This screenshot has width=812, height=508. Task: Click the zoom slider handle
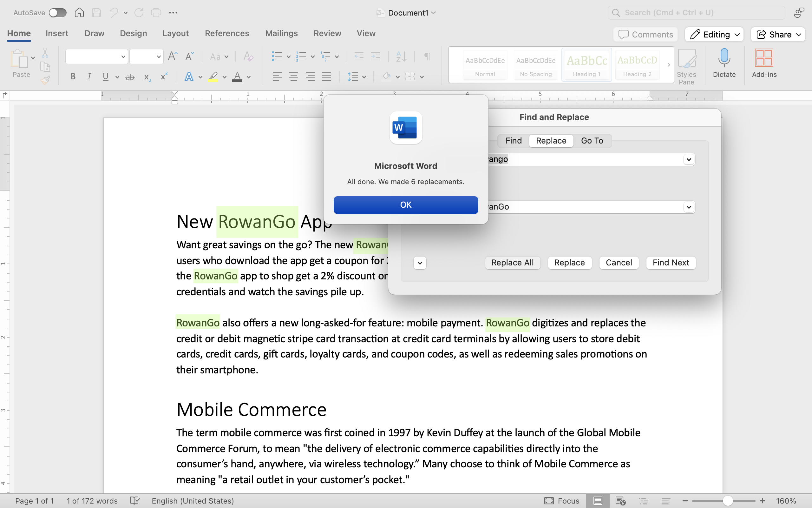tap(727, 501)
